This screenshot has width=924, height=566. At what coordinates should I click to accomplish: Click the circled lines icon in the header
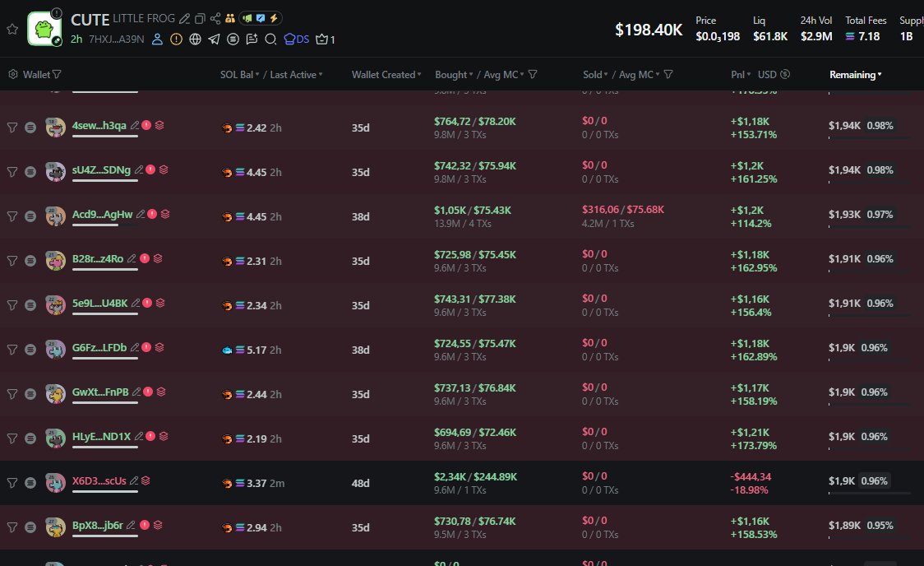point(233,39)
